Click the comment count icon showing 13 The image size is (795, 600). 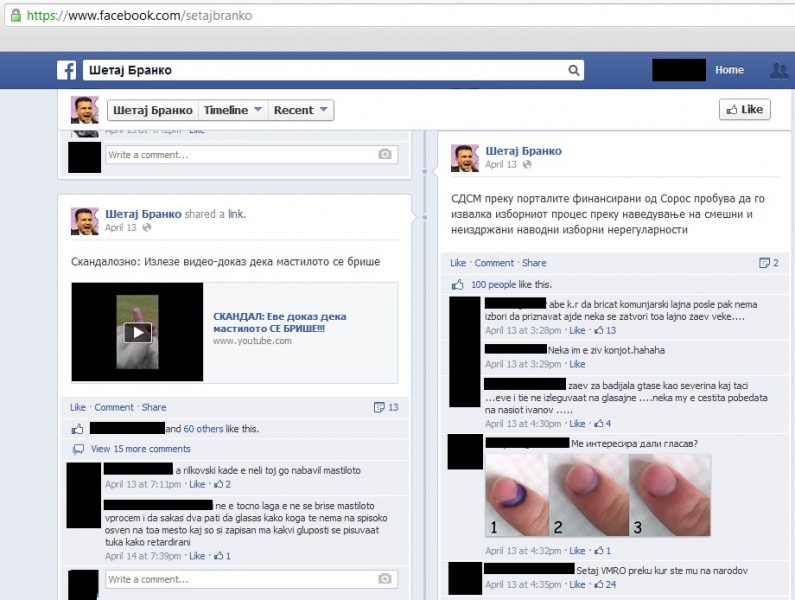pyautogui.click(x=385, y=407)
